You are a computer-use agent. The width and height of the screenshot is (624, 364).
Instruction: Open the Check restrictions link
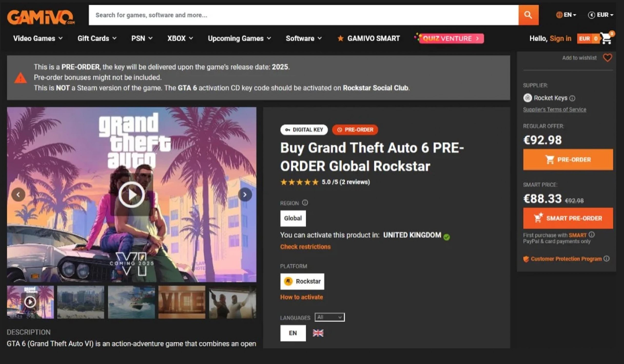click(305, 247)
